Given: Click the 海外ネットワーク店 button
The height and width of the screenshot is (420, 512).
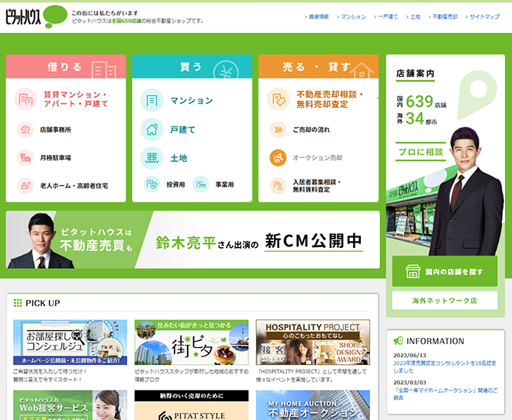Looking at the screenshot, I should click(x=445, y=301).
